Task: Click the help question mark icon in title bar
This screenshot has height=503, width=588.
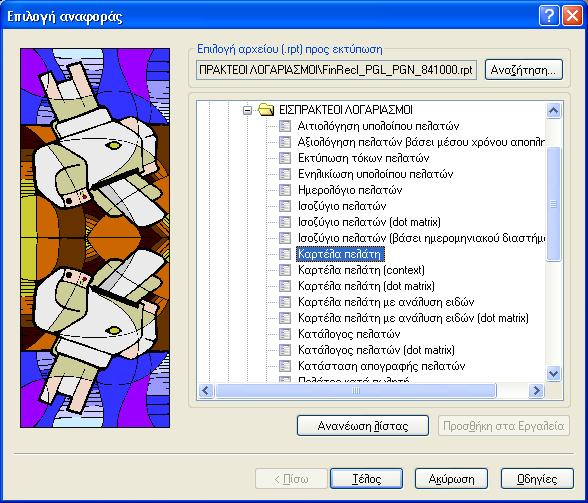Action: tap(549, 17)
